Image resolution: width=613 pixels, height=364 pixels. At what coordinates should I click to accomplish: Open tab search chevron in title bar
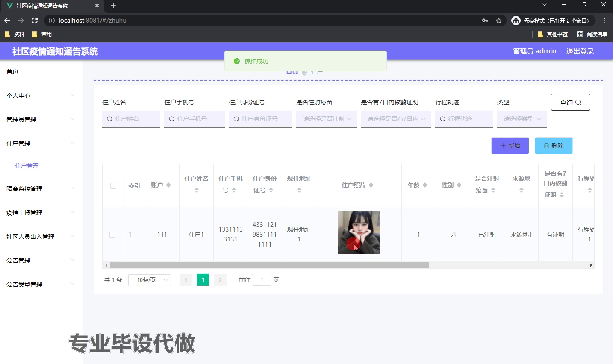point(545,5)
